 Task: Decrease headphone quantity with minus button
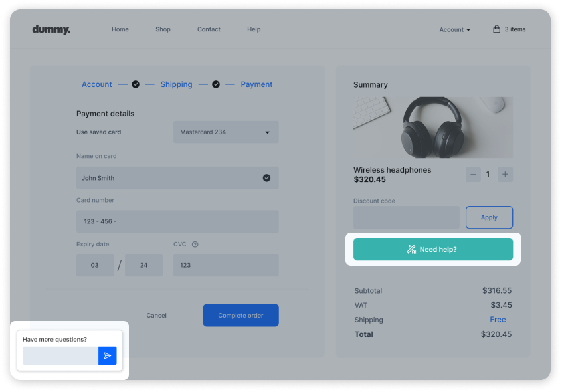click(473, 175)
